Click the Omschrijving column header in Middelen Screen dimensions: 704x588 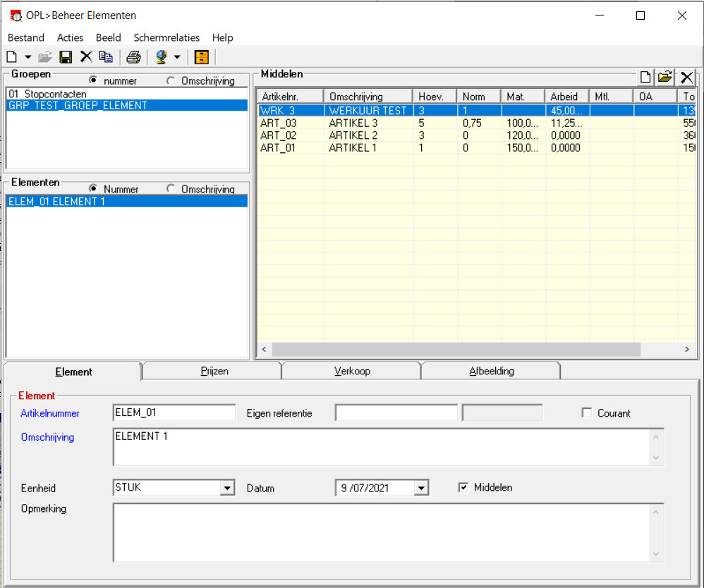368,97
